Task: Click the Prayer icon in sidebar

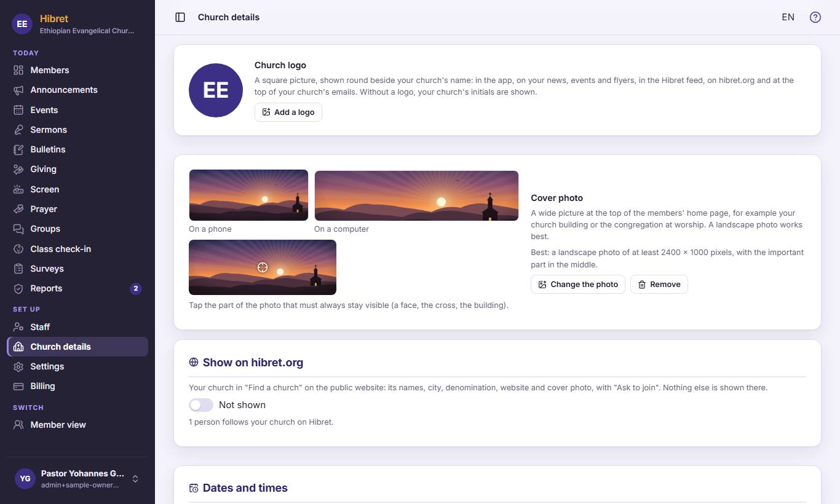Action: coord(18,209)
